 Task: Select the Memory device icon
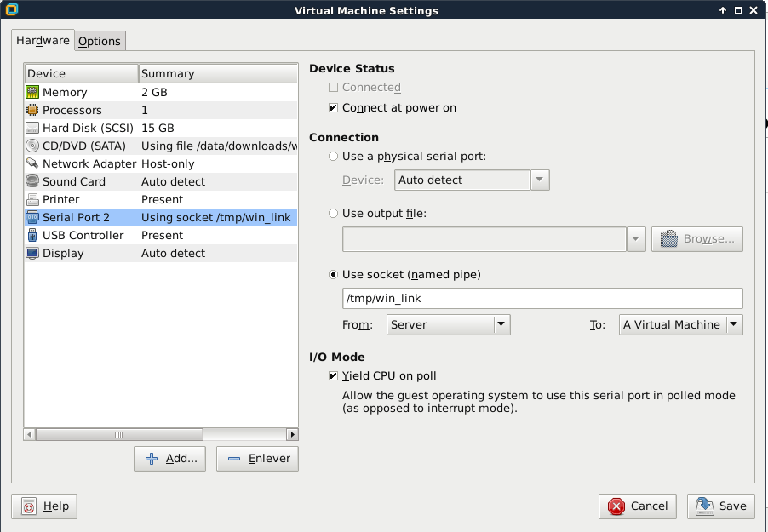pos(32,92)
